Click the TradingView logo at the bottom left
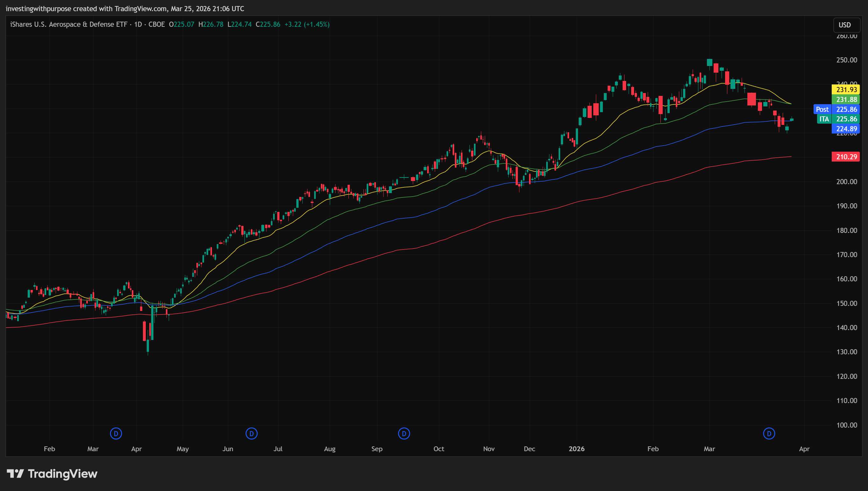Screen dimensions: 868x491 click(x=52, y=474)
